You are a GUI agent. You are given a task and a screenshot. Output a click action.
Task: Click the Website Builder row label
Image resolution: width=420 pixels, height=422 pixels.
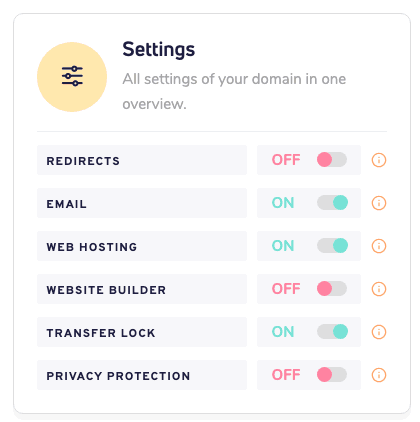click(x=142, y=289)
